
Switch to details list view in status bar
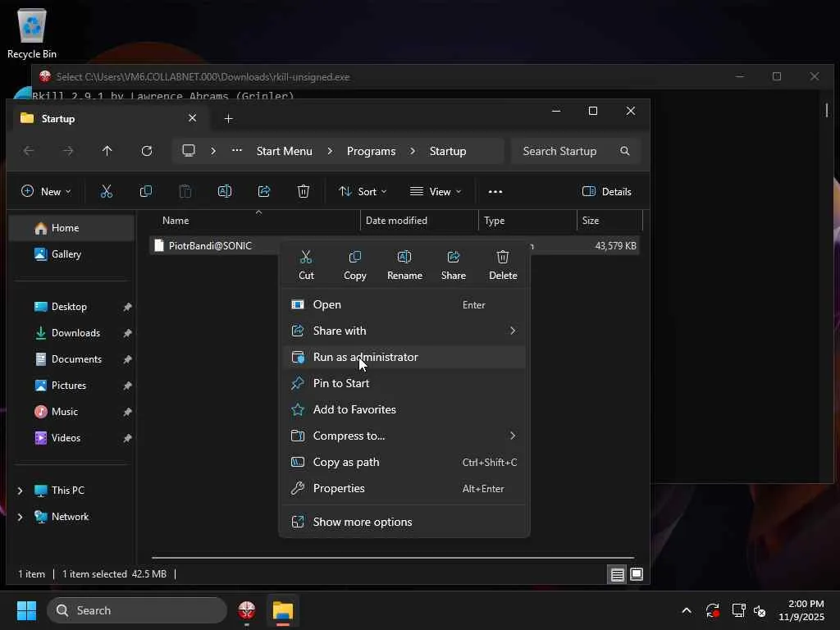pos(617,574)
